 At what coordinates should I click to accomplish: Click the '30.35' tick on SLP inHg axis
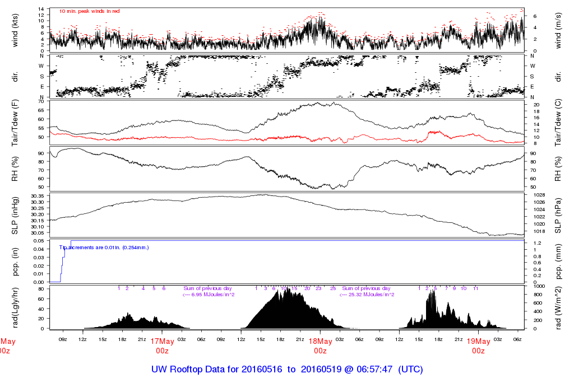(38, 196)
